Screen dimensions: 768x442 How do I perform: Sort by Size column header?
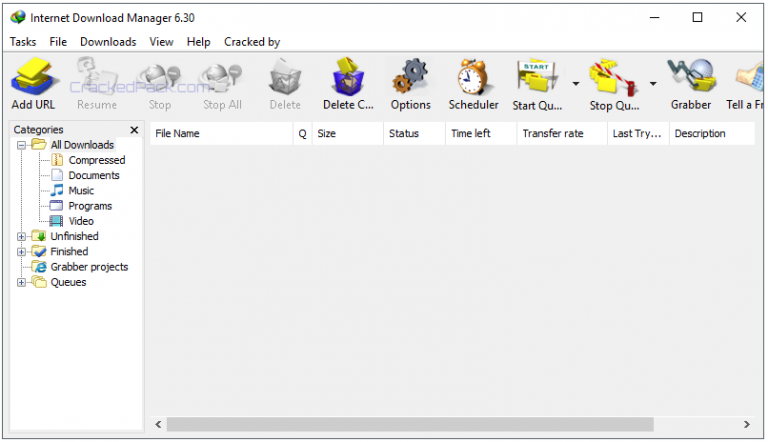(348, 133)
